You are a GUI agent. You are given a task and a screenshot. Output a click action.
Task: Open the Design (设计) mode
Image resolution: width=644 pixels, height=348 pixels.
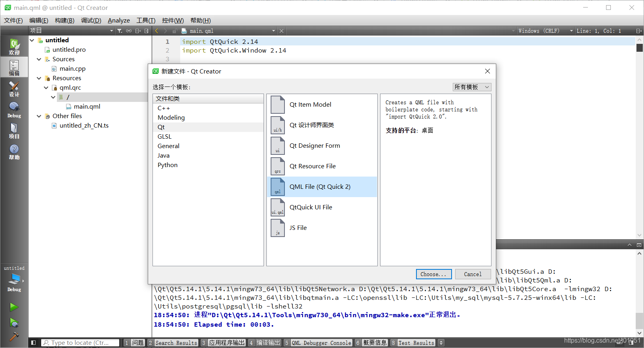(x=14, y=88)
